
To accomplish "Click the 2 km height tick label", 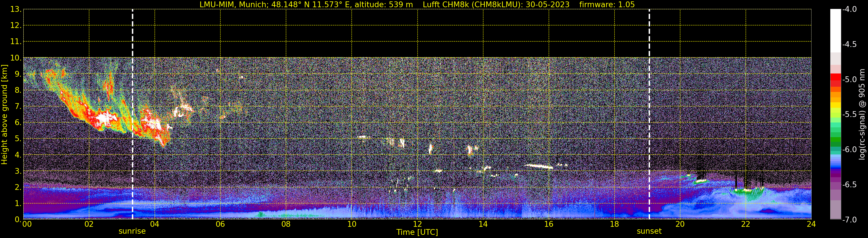I will point(18,187).
